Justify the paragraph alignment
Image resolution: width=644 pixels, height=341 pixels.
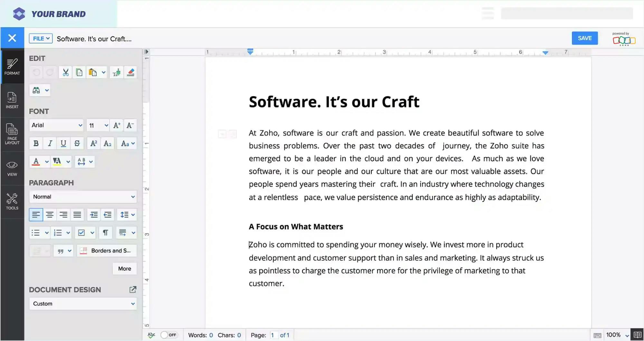tap(77, 214)
